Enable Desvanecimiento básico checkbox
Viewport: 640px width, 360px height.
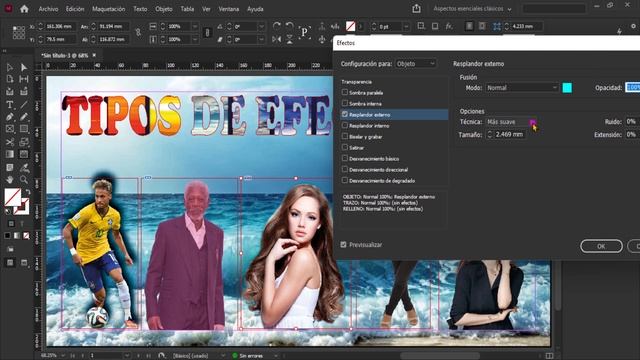tap(345, 158)
